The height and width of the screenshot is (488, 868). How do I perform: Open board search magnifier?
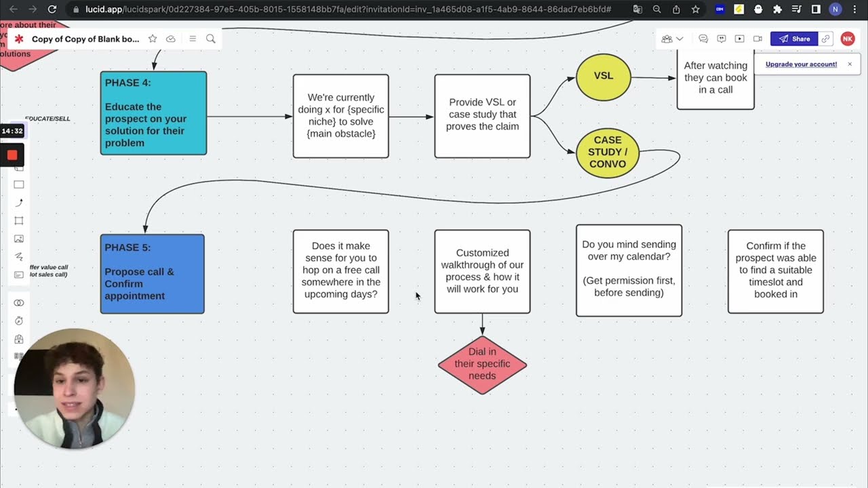tap(211, 39)
